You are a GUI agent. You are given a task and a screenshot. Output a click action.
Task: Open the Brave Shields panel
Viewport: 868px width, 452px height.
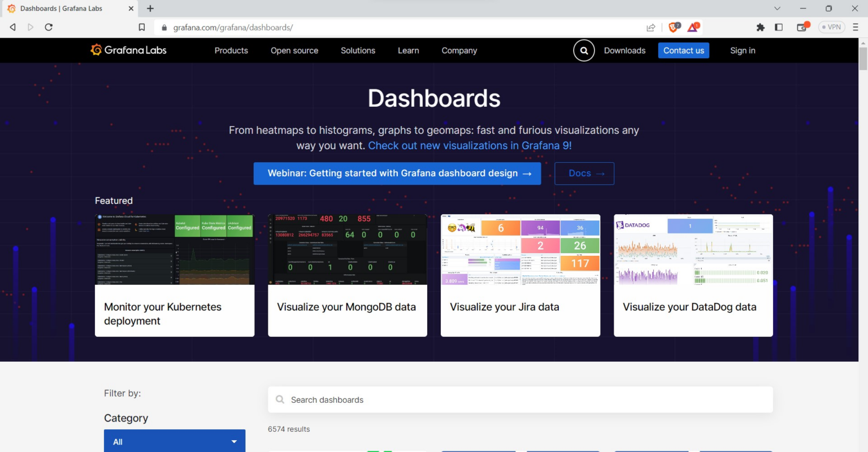(672, 27)
